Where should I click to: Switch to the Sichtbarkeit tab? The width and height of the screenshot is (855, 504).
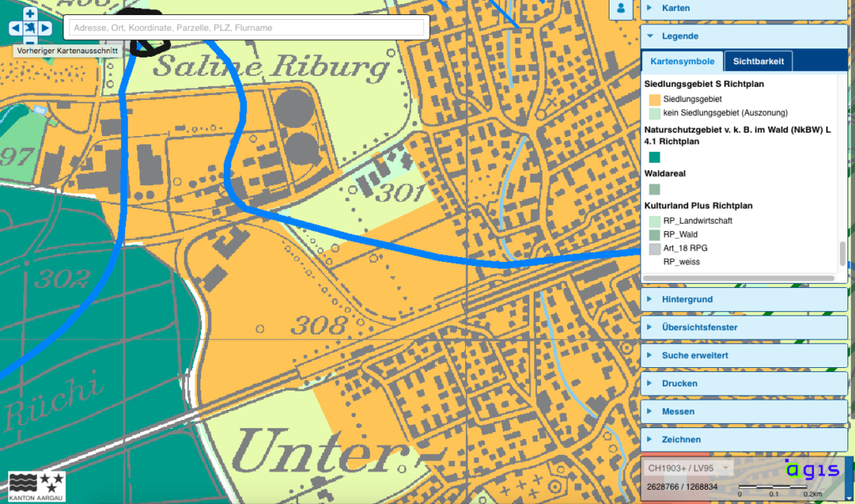pos(757,62)
